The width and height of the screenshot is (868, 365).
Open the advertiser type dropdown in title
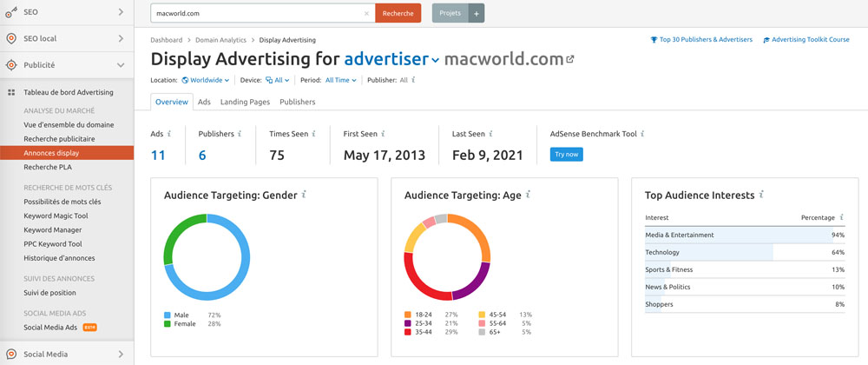coord(392,59)
